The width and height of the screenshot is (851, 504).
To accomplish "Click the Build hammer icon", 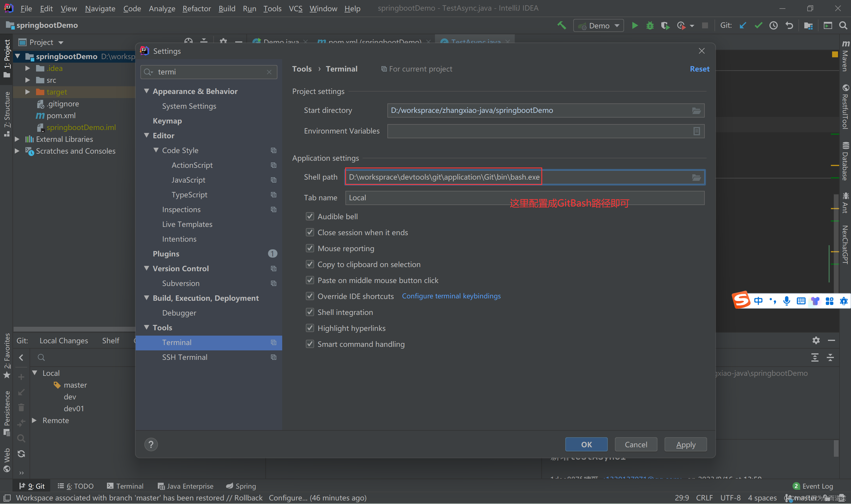I will 562,25.
